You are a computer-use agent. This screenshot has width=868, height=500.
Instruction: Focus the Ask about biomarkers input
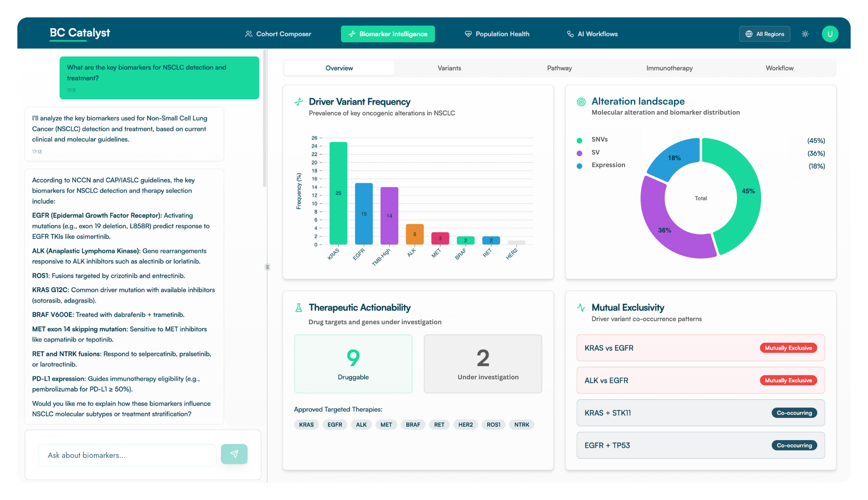[x=127, y=455]
